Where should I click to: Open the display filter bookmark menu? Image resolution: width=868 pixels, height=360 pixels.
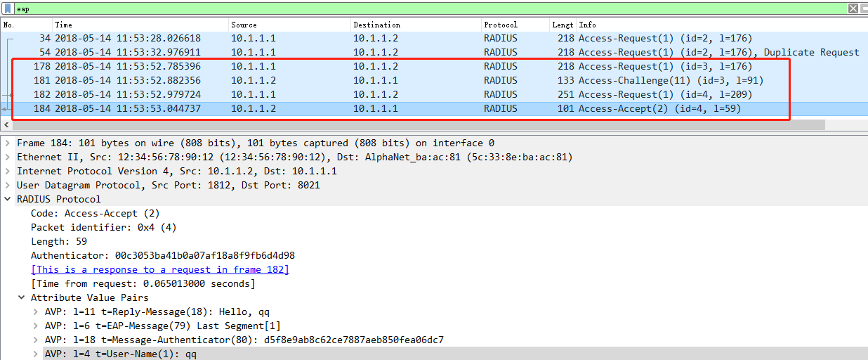pyautogui.click(x=6, y=8)
